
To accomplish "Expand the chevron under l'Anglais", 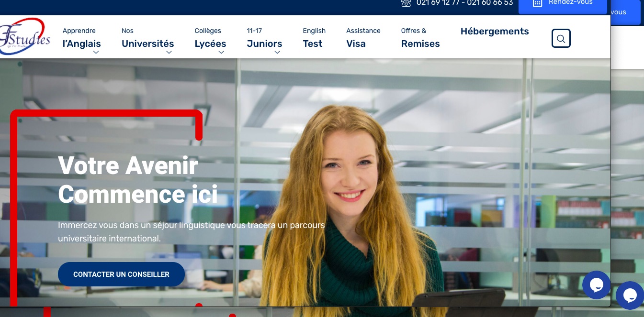I will click(x=96, y=53).
